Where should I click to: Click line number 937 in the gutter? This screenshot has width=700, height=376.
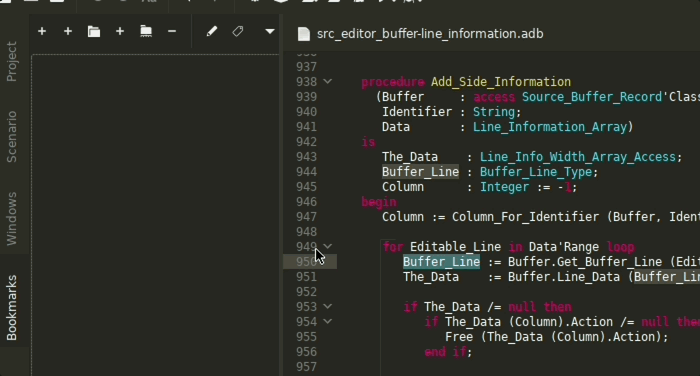coord(306,67)
